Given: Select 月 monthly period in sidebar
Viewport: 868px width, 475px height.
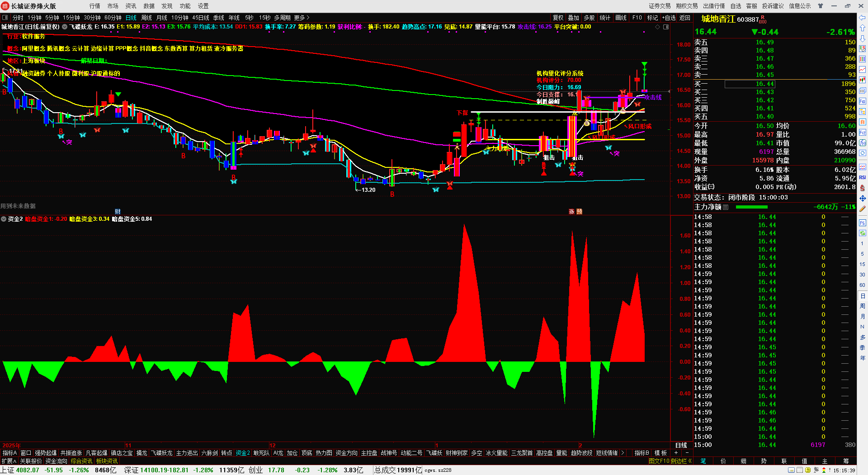Looking at the screenshot, I should coord(862,316).
